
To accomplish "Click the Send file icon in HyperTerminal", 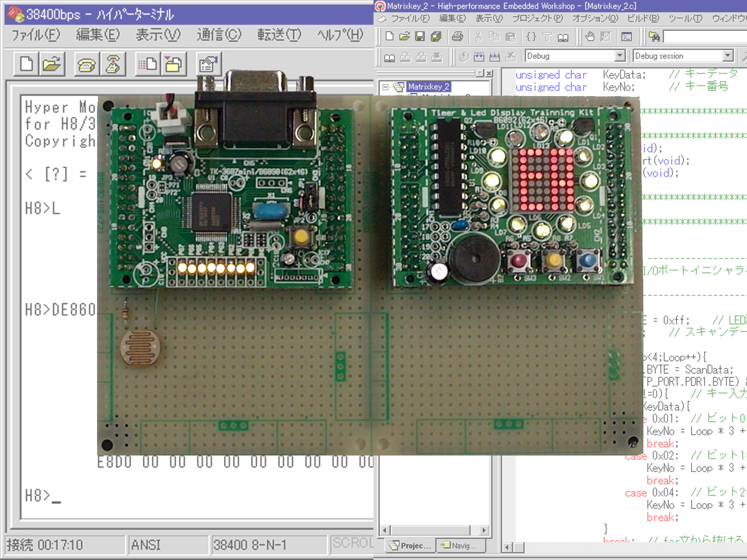I will click(x=148, y=64).
